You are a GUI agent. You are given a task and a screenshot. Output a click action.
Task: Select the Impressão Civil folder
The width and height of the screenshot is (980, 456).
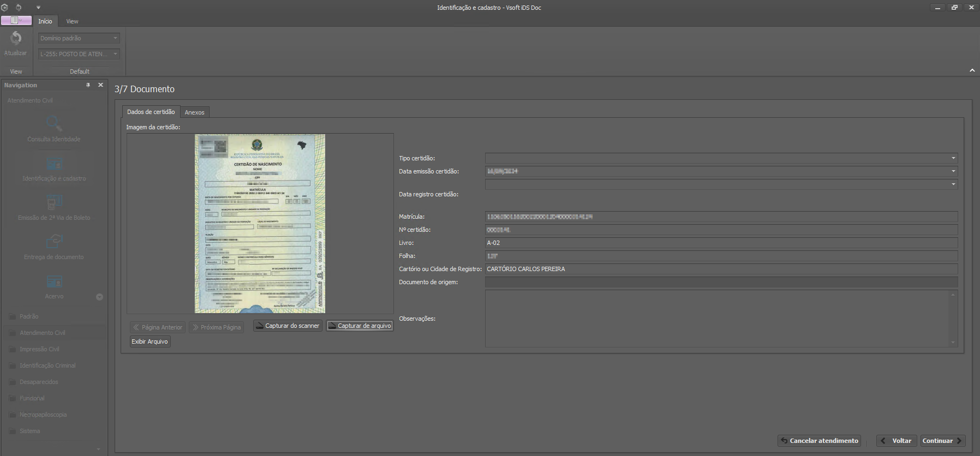[x=39, y=349]
